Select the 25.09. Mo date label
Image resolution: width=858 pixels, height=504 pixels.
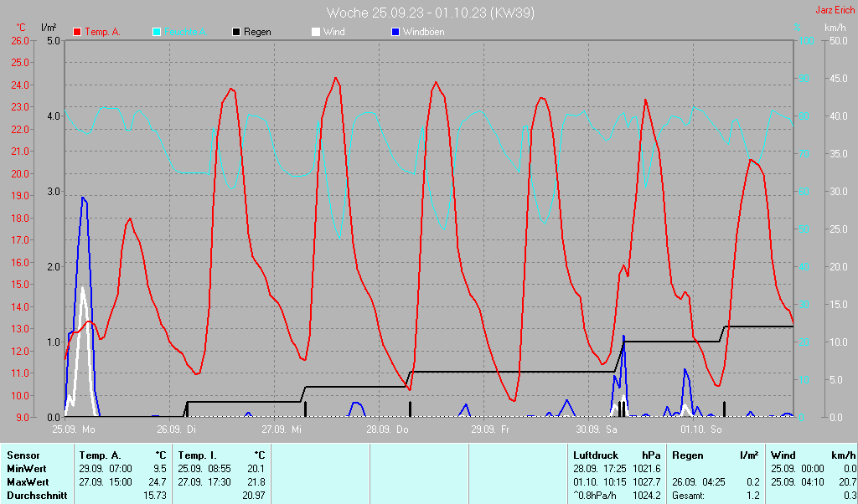tap(74, 429)
